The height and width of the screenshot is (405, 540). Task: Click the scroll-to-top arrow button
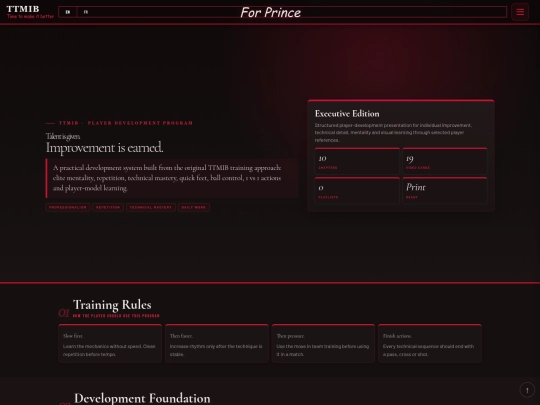coord(527,390)
